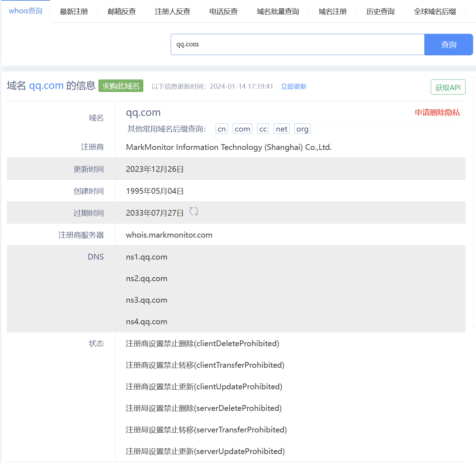Click the 注册商服务器 row label

coord(81,235)
